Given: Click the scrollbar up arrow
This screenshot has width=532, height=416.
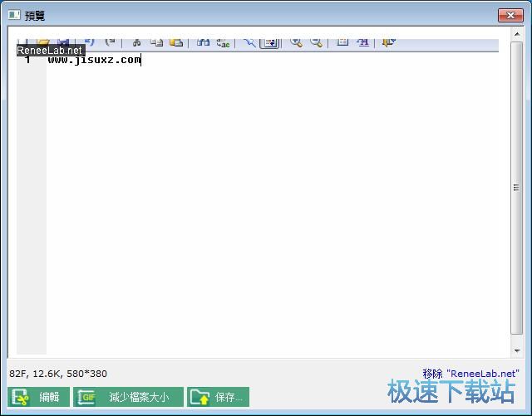Looking at the screenshot, I should coord(517,45).
